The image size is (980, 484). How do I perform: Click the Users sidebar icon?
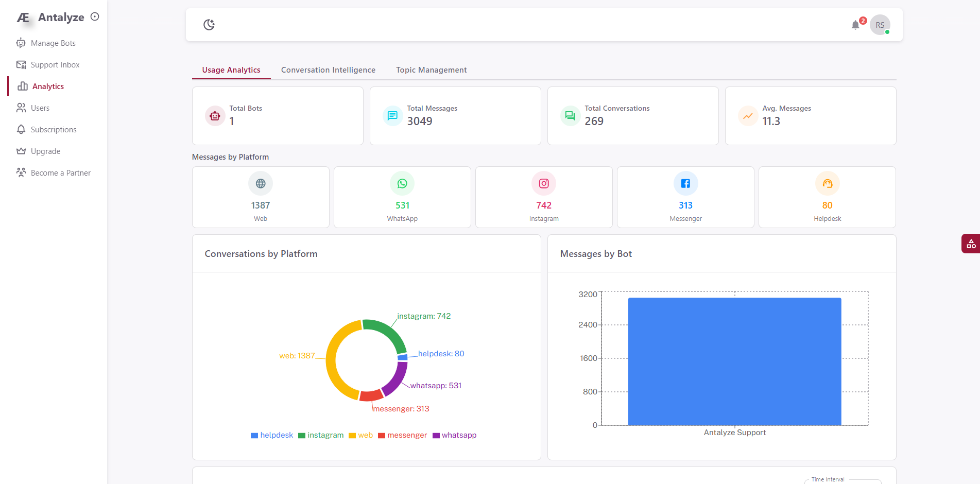coord(21,108)
